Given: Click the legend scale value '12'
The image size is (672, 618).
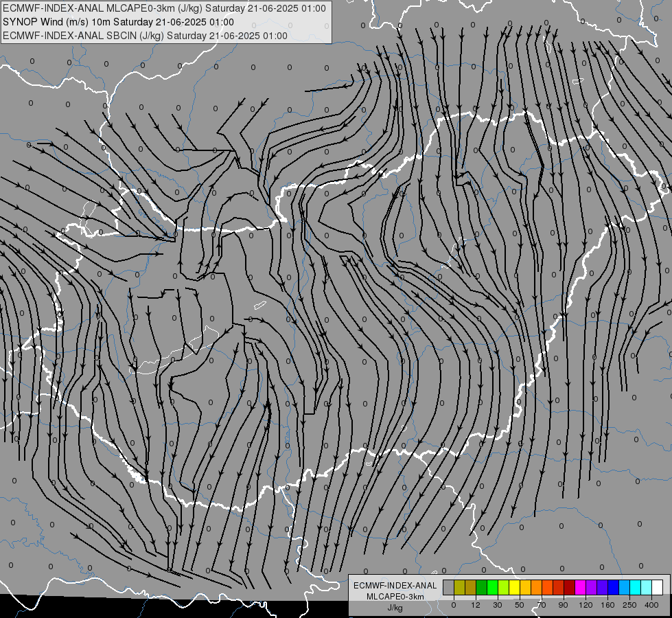Looking at the screenshot, I should tap(476, 605).
